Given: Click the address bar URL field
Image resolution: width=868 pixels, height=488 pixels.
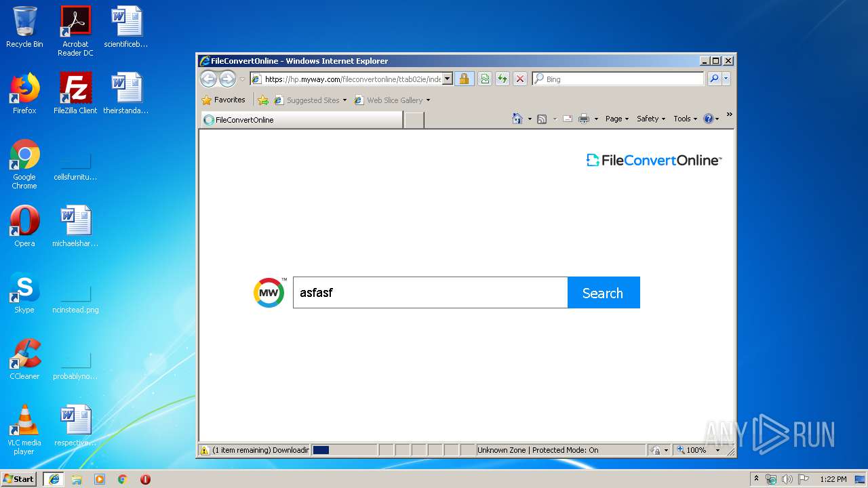Looking at the screenshot, I should pos(346,79).
